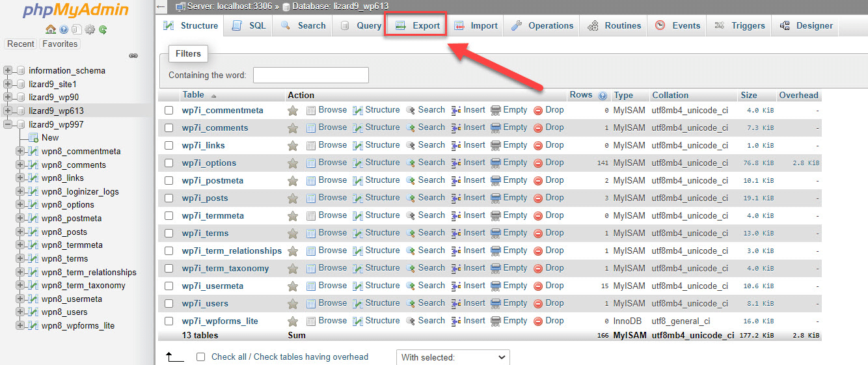
Task: Expand the information_schema database node
Action: (8, 71)
